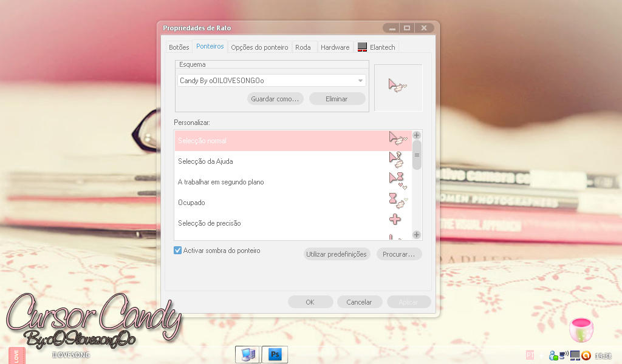This screenshot has height=364, width=622.
Task: Pick the pink Ocupado hourglass cursor icon
Action: point(398,201)
